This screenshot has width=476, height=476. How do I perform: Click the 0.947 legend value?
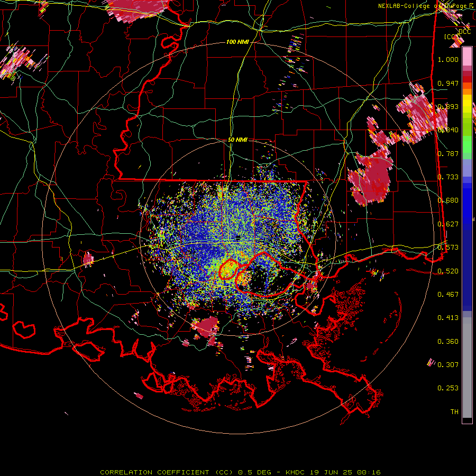tap(448, 83)
